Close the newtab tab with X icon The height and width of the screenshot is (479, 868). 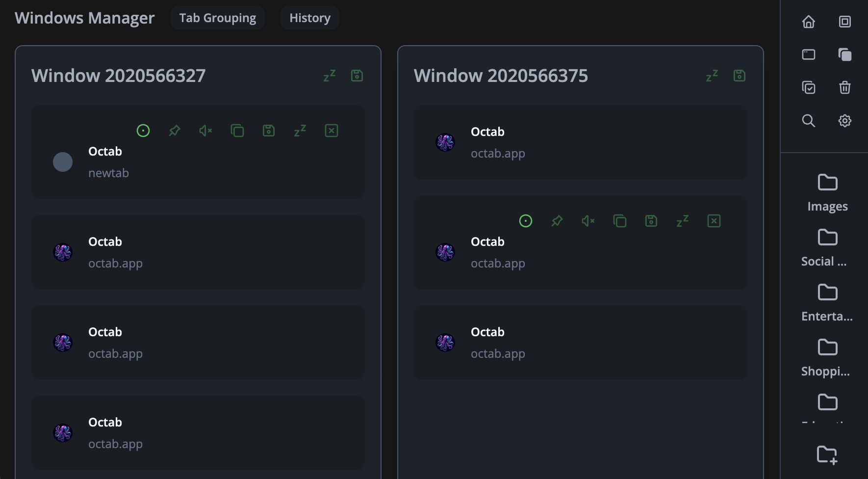(x=332, y=131)
